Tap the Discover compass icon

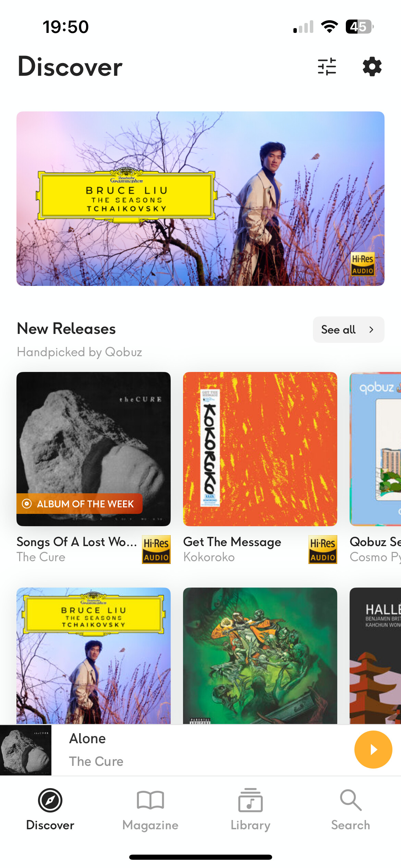click(x=50, y=800)
